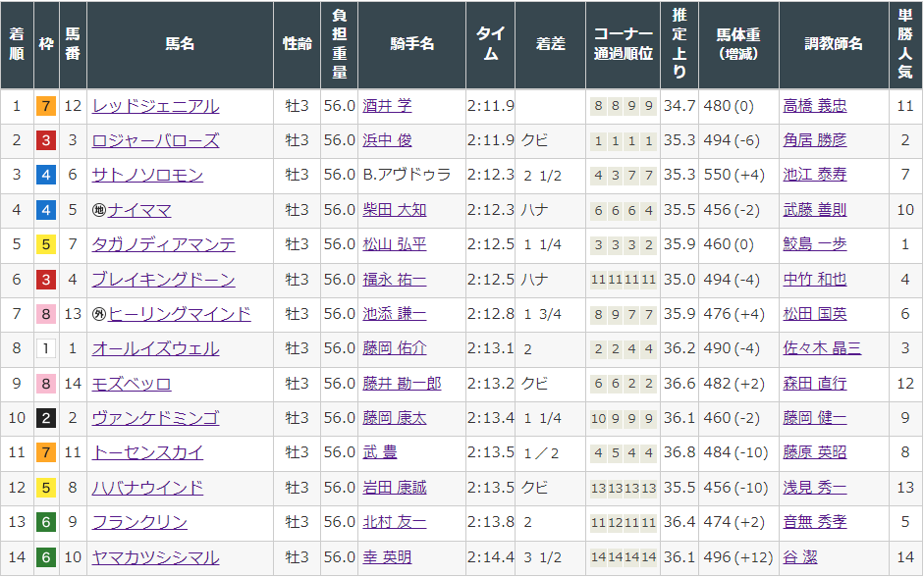This screenshot has width=924, height=577.
Task: Open trainer 谷 潔 link
Action: point(800,557)
